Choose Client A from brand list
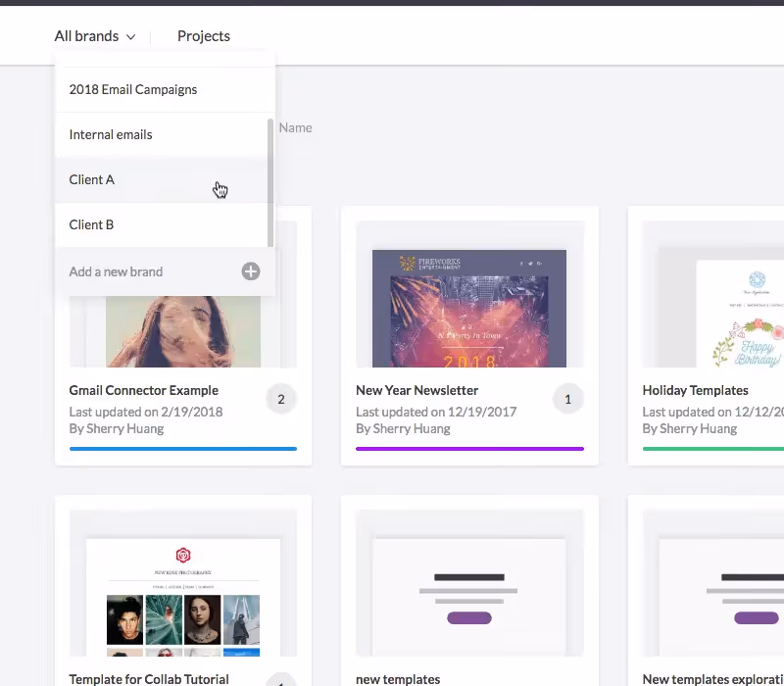 tap(162, 179)
